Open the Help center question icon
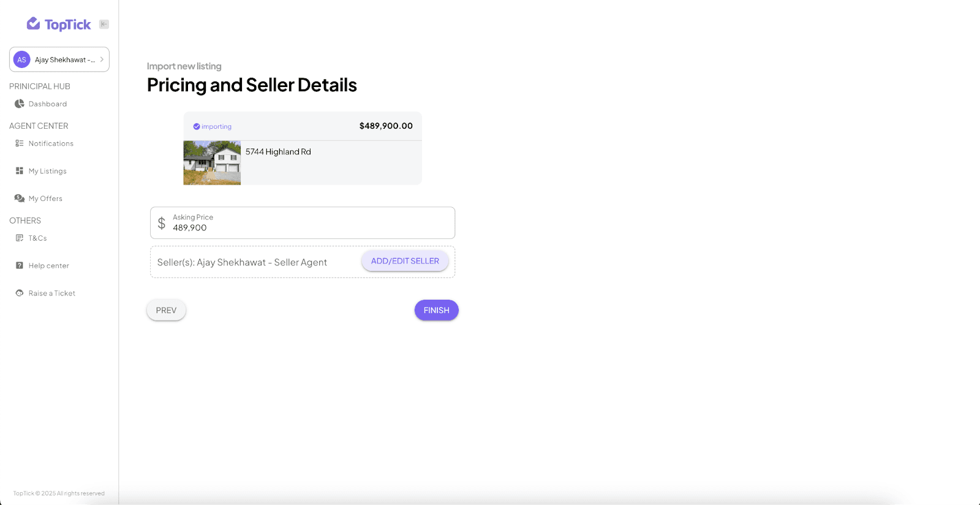The height and width of the screenshot is (505, 980). point(20,265)
